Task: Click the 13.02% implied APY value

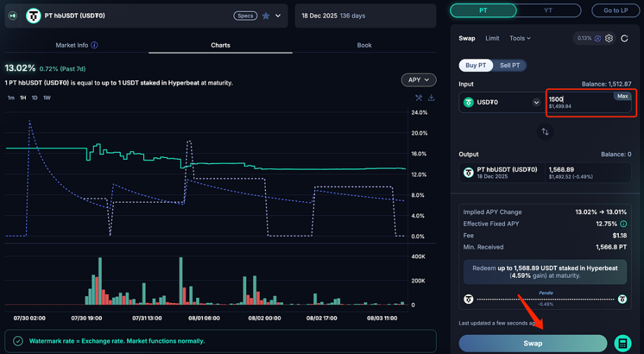Action: click(x=20, y=68)
